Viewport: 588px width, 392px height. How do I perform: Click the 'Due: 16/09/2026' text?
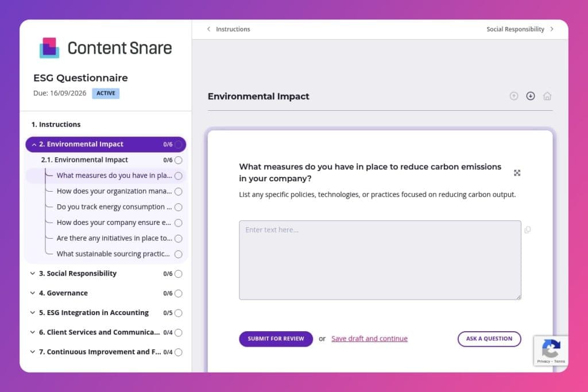coord(60,93)
